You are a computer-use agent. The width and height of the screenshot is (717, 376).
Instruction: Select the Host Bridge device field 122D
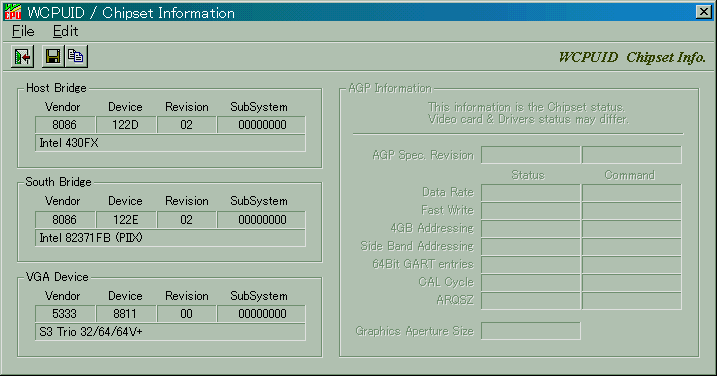(x=126, y=125)
